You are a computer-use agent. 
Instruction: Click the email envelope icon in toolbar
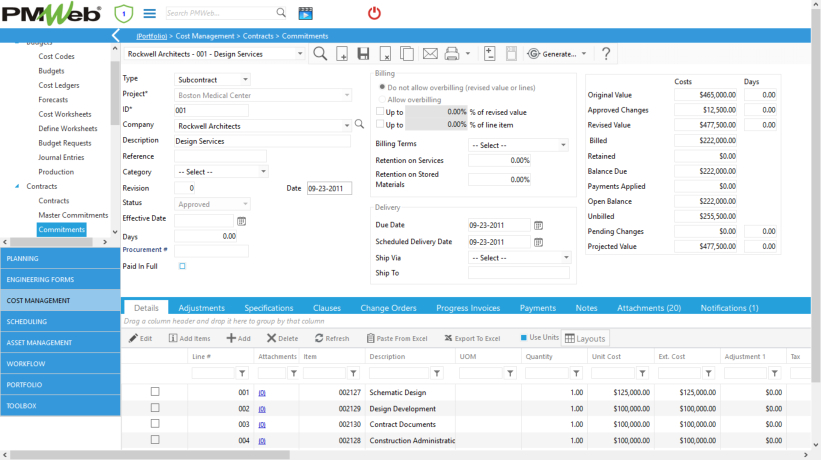point(430,54)
